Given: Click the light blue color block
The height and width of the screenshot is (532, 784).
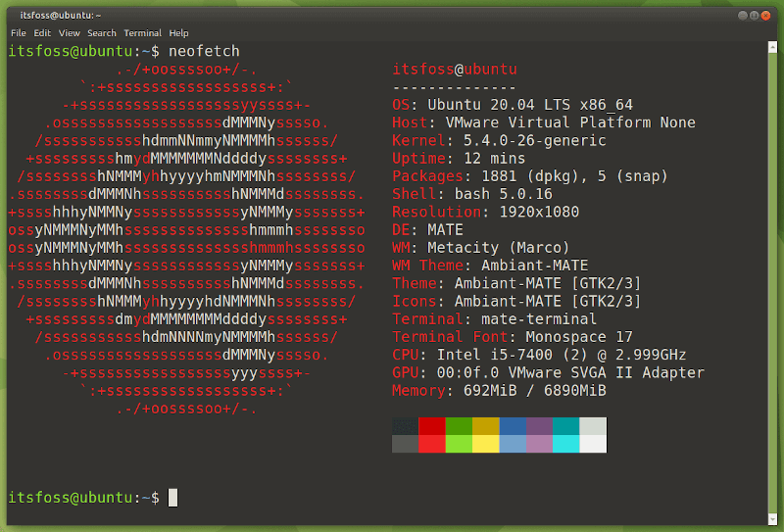Looking at the screenshot, I should 513,444.
